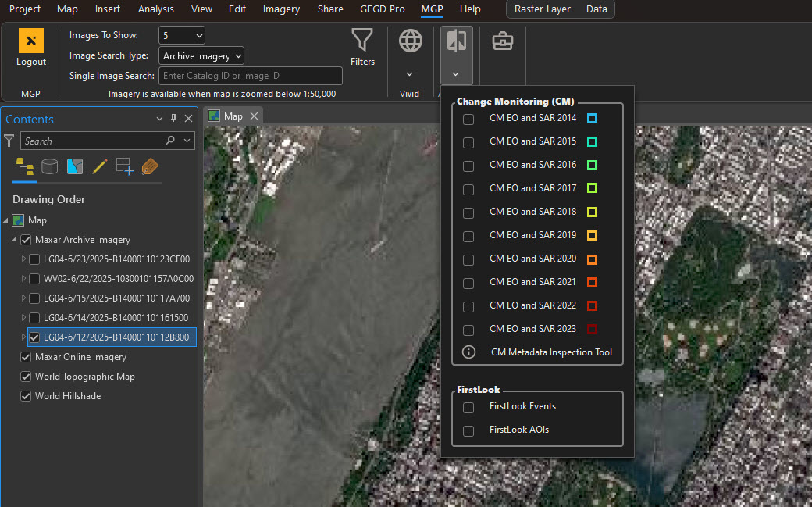Click the search magnifier icon in Contents
Image resolution: width=812 pixels, height=507 pixels.
click(x=170, y=141)
